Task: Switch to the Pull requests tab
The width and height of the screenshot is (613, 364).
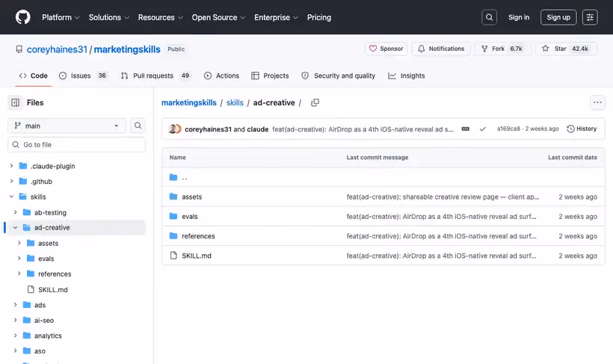Action: click(155, 75)
